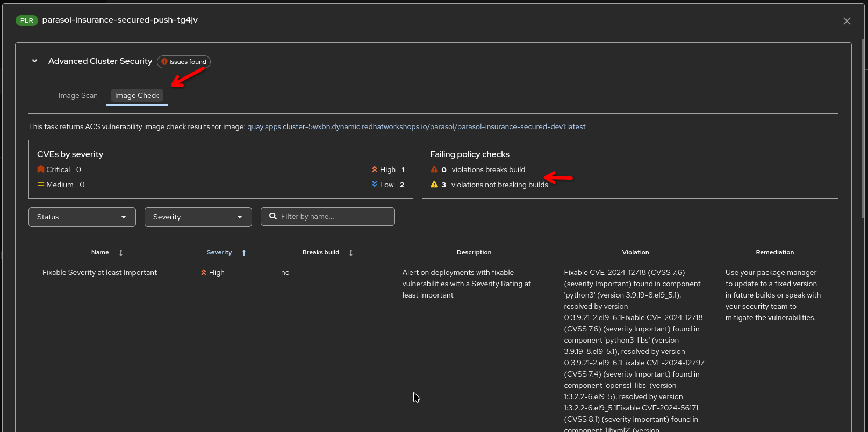Click the red warning icon for breaking violations

tap(434, 169)
